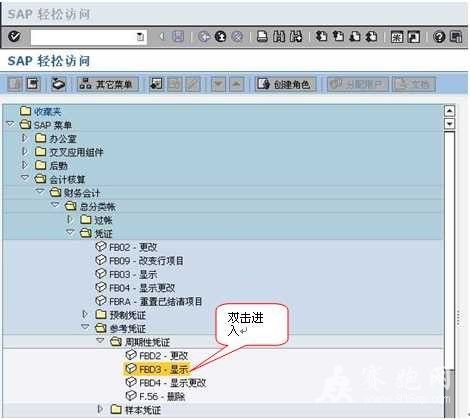Click the Create new session icon
470x419 pixels.
[397, 37]
